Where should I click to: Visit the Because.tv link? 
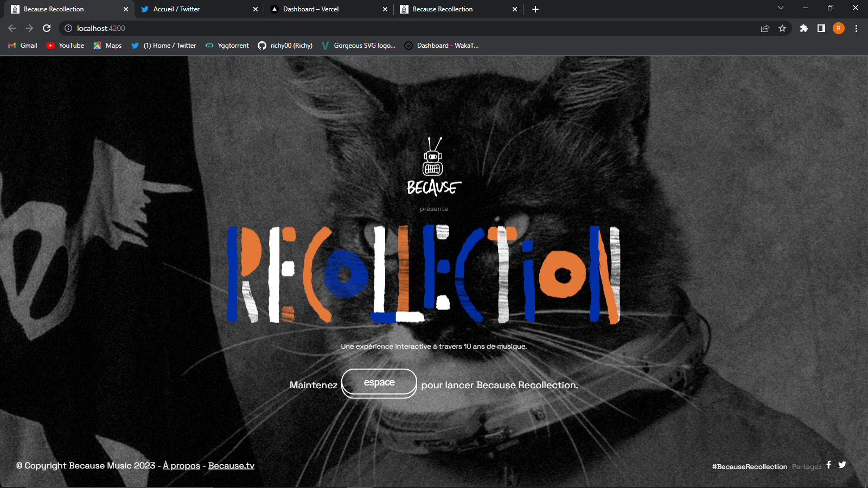coord(232,465)
